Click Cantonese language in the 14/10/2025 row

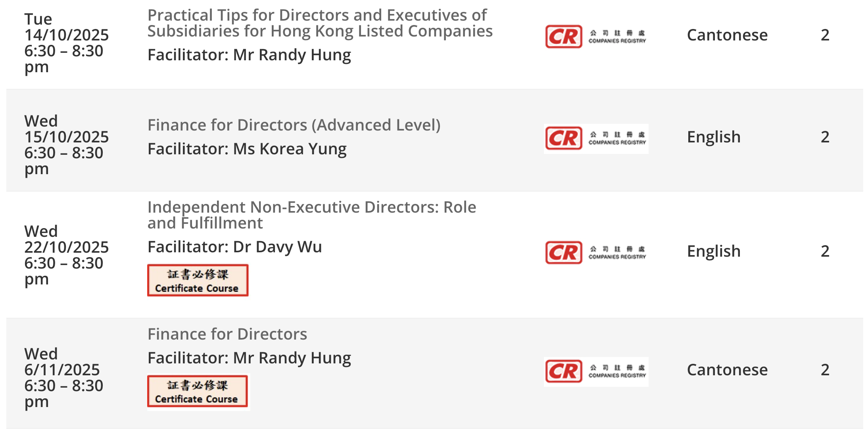[x=727, y=35]
